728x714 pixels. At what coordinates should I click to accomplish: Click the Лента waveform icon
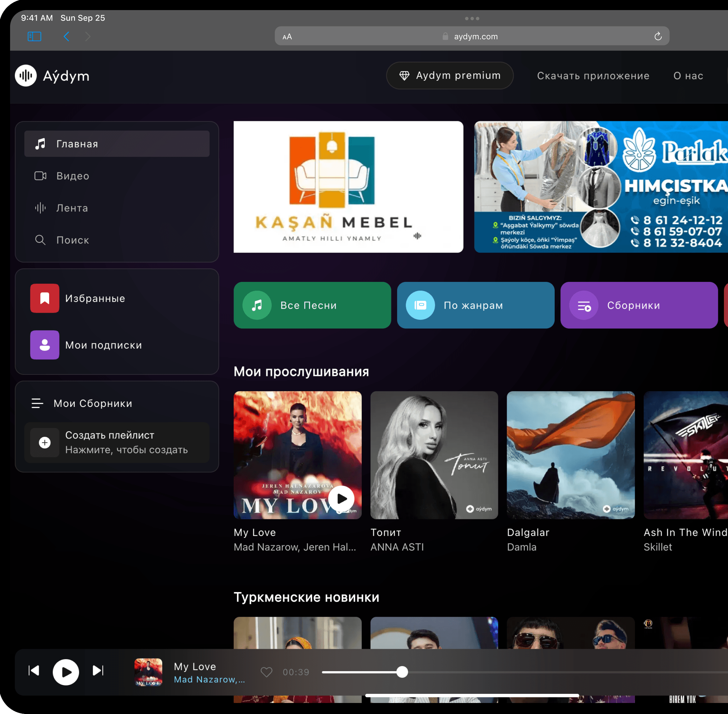tap(40, 208)
